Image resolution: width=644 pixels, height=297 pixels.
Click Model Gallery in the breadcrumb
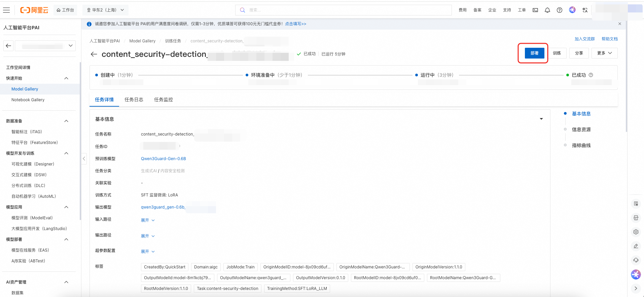coord(142,41)
